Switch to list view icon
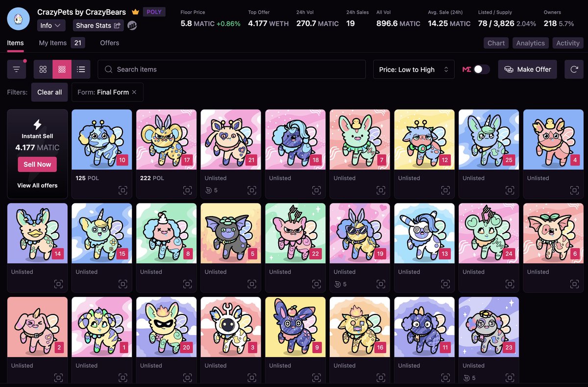 (81, 69)
